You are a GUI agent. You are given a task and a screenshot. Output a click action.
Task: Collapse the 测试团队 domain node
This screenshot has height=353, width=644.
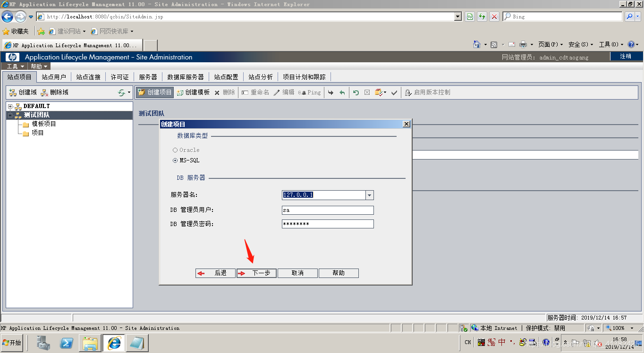(10, 115)
